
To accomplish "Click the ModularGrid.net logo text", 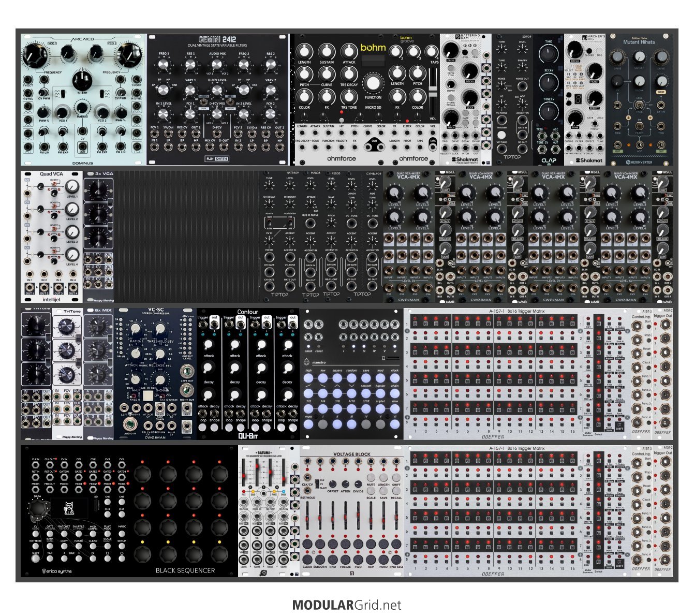I will click(346, 605).
